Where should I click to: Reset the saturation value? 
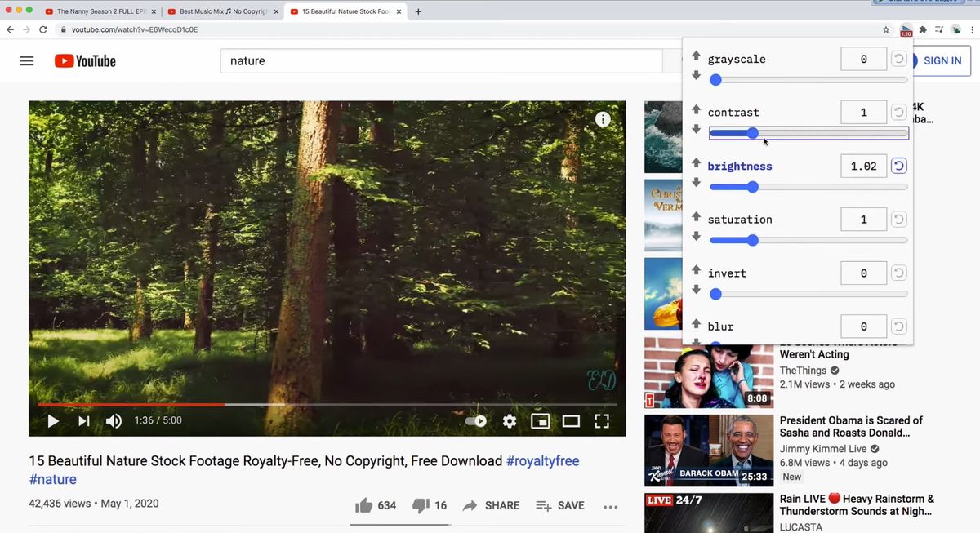898,220
